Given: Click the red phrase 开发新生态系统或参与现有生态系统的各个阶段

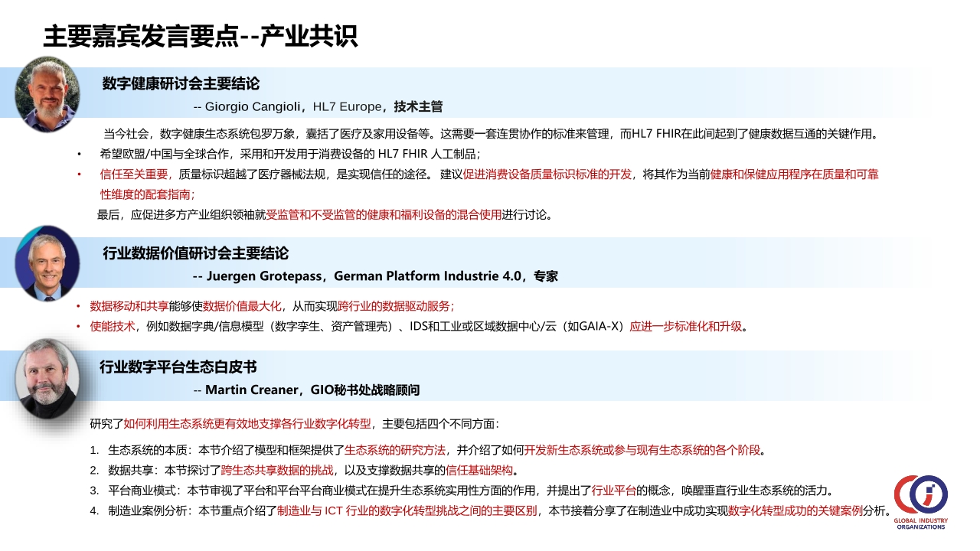Looking at the screenshot, I should click(x=643, y=449).
